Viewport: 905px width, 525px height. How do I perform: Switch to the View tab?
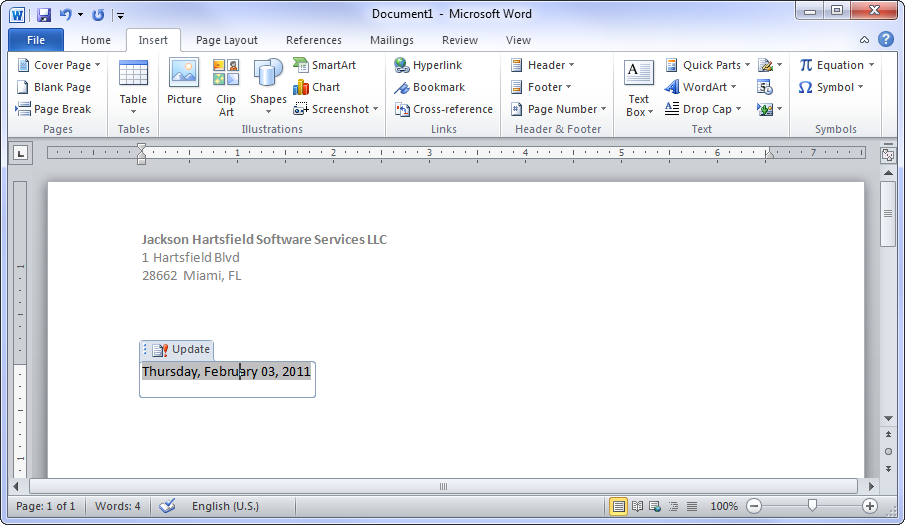point(518,40)
